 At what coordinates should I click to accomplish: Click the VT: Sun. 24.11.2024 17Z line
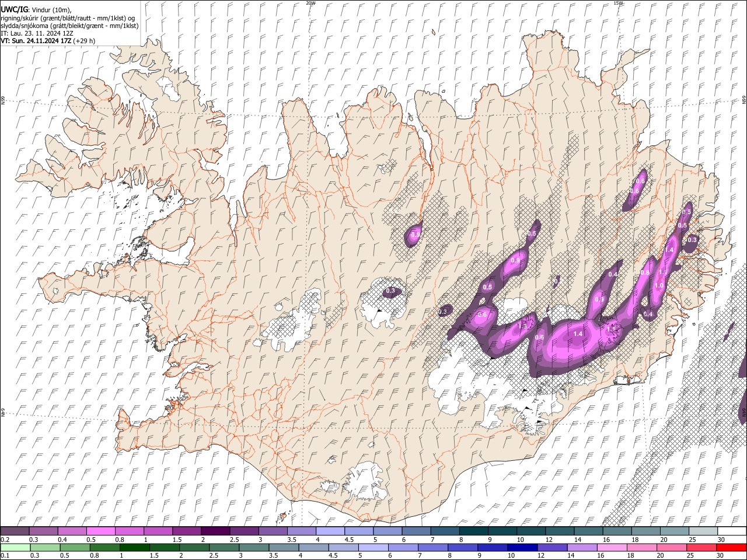point(48,41)
